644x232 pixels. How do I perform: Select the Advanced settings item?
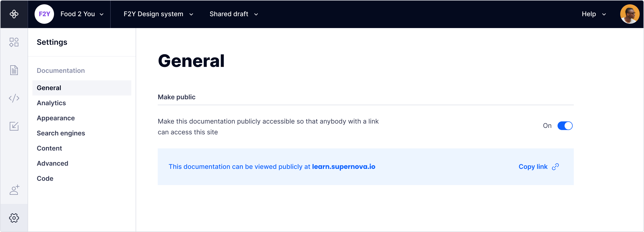(52, 163)
